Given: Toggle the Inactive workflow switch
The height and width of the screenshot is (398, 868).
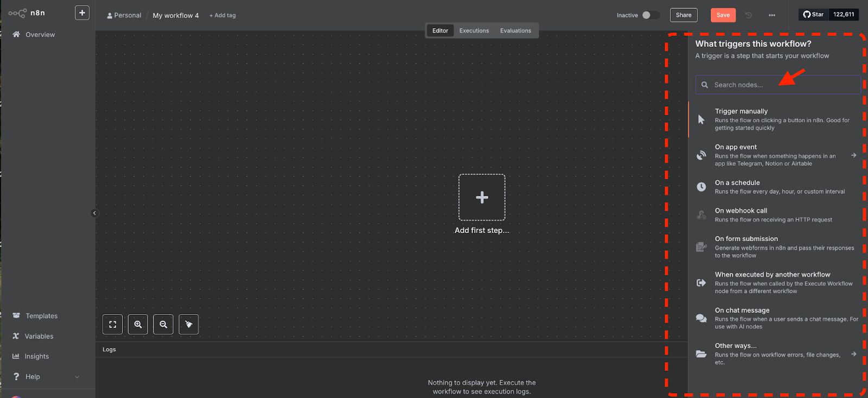Looking at the screenshot, I should (x=650, y=15).
